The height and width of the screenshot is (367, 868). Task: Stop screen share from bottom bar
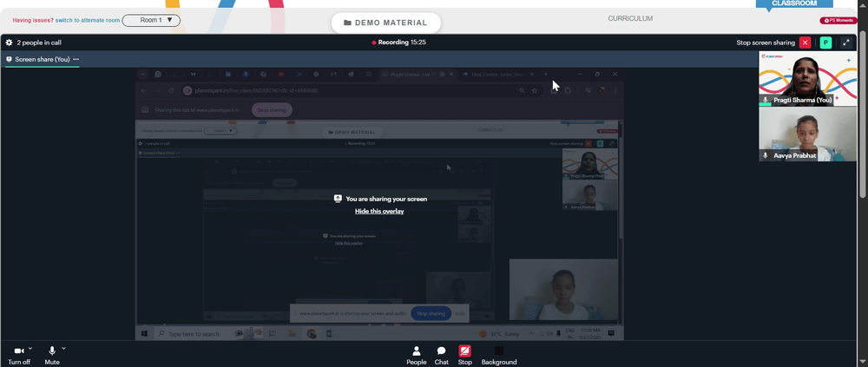465,356
